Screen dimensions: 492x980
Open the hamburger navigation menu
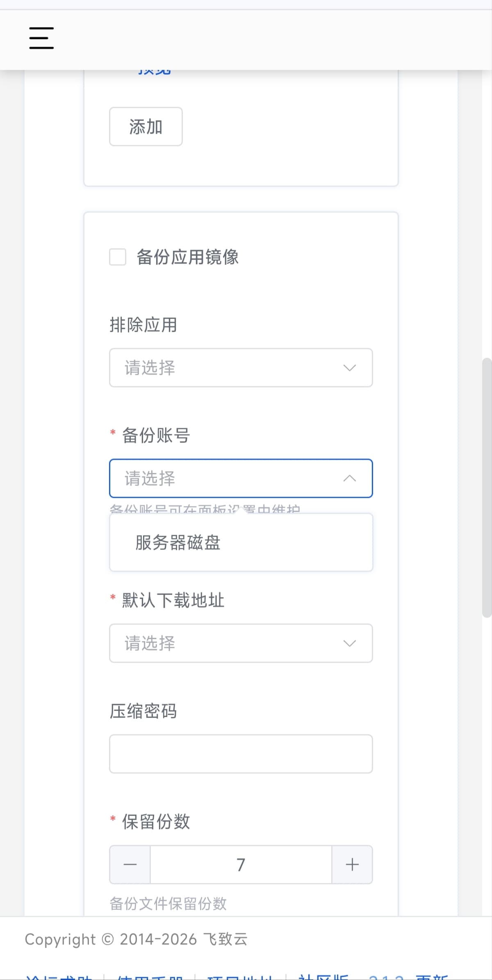tap(41, 38)
